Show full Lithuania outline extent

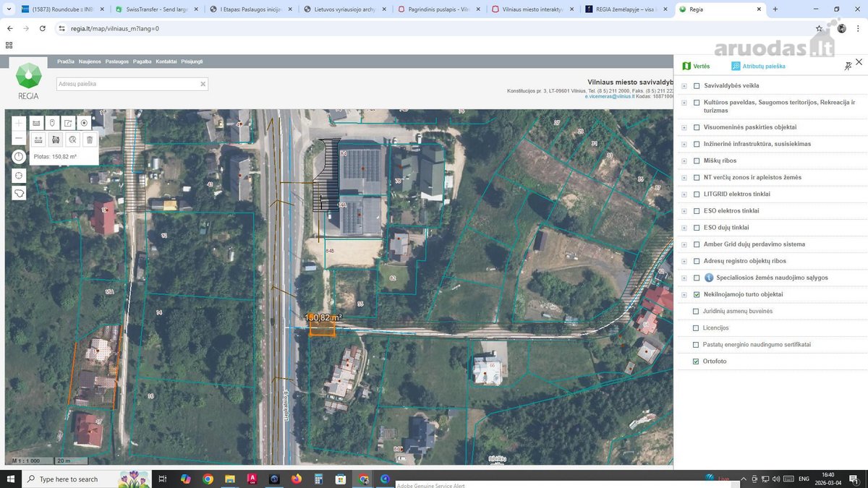click(19, 193)
